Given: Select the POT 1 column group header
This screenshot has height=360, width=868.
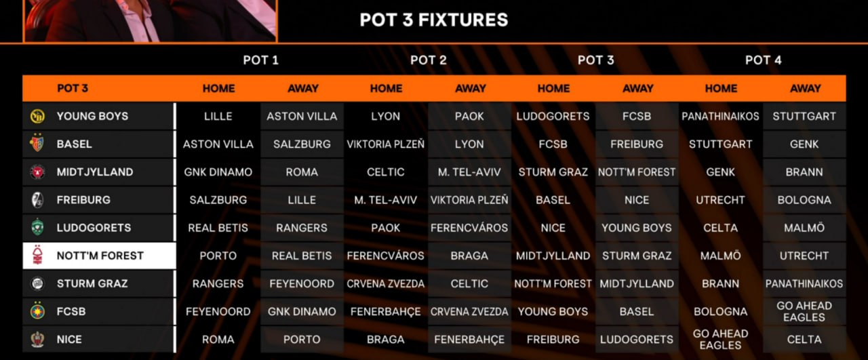Looking at the screenshot, I should point(260,60).
